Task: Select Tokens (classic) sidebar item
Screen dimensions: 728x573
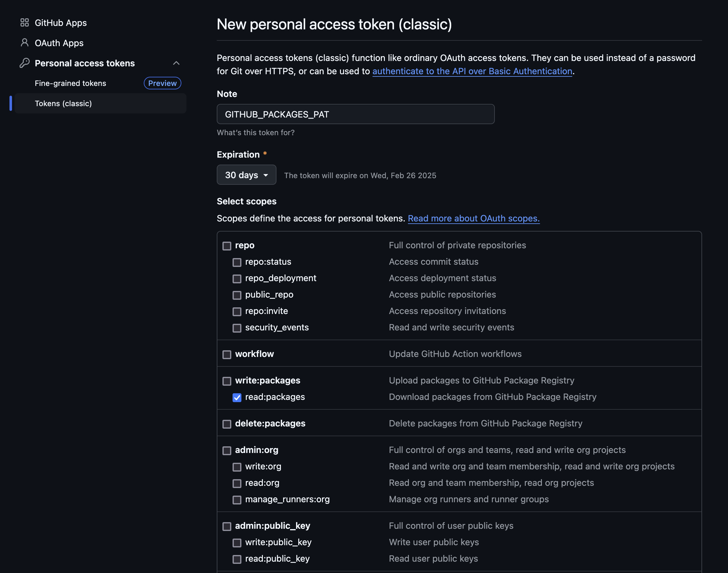Action: pyautogui.click(x=64, y=103)
